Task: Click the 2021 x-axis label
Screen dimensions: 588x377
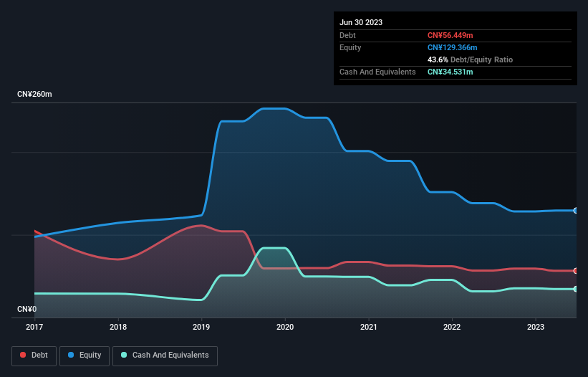Action: [369, 327]
